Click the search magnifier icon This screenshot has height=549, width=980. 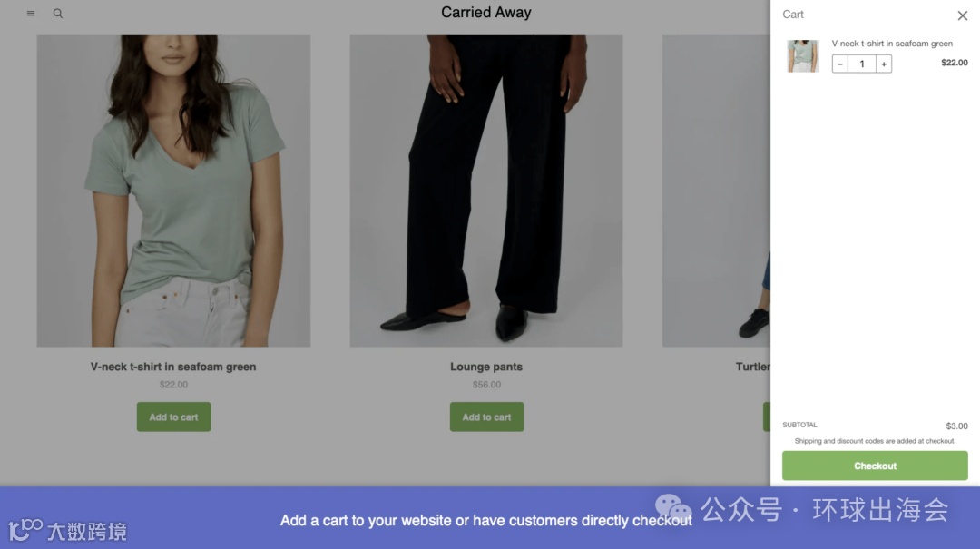click(57, 13)
